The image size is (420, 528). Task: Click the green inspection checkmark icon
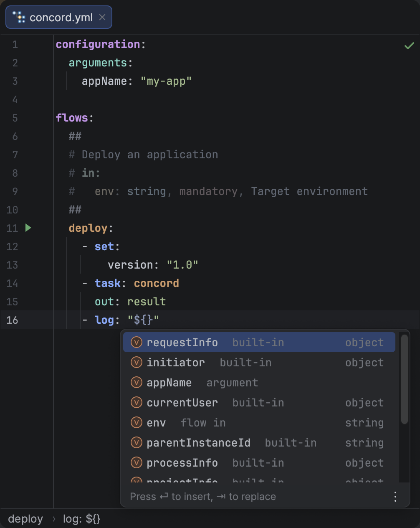[409, 46]
